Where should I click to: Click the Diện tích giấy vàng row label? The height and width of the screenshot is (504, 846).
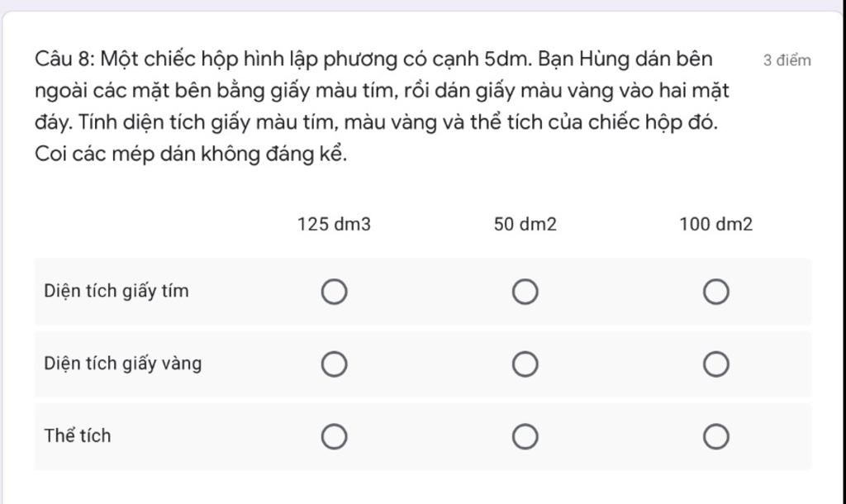tap(123, 364)
